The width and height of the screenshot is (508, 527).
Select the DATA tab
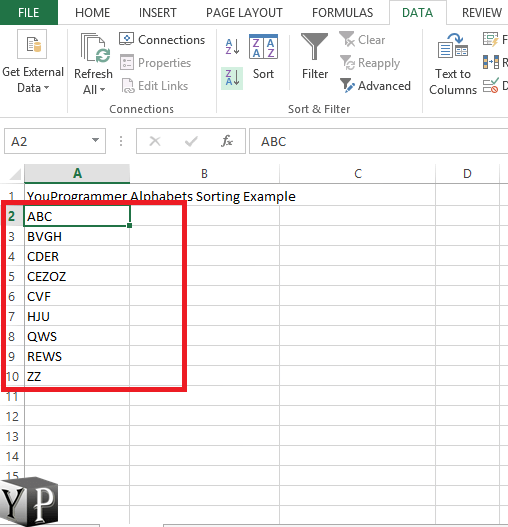417,12
